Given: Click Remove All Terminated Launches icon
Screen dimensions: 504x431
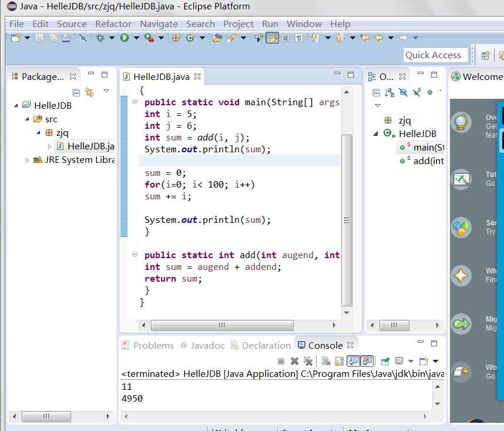Looking at the screenshot, I should pos(308,361).
